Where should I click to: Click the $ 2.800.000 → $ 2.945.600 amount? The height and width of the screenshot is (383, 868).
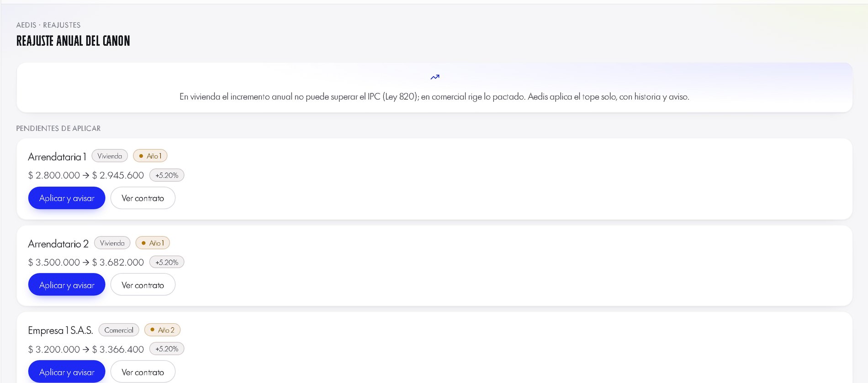pyautogui.click(x=86, y=175)
